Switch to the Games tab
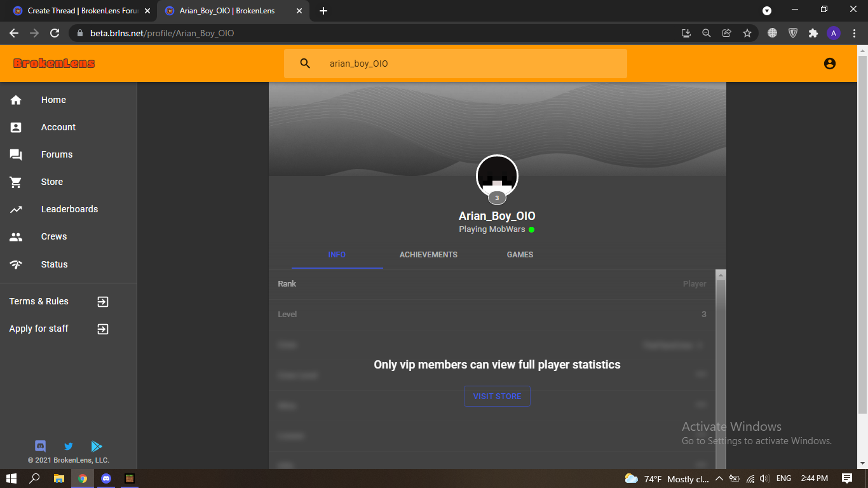Viewport: 868px width, 488px height. tap(520, 254)
